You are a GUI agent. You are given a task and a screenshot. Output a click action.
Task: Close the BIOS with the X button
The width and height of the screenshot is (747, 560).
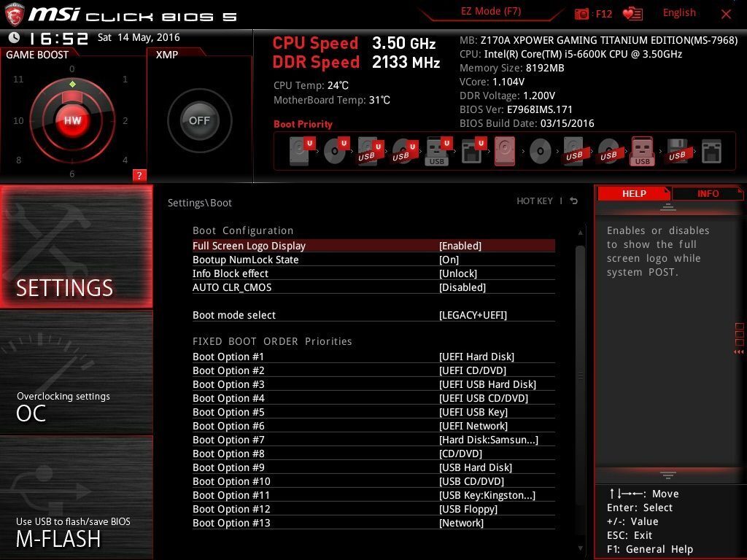726,15
